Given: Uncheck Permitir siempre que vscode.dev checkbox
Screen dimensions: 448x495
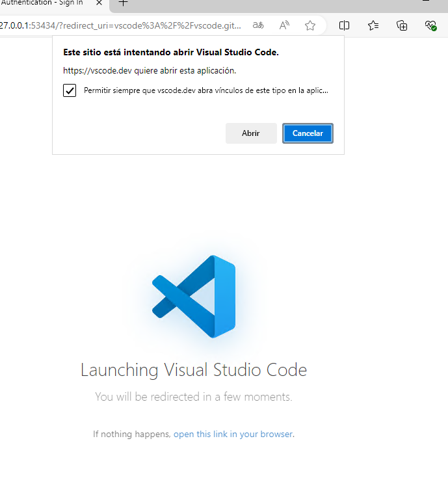Looking at the screenshot, I should pos(70,90).
